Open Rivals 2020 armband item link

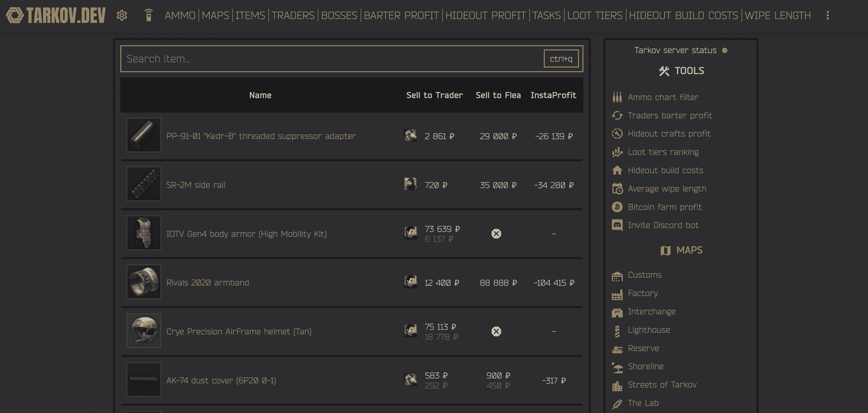[208, 283]
